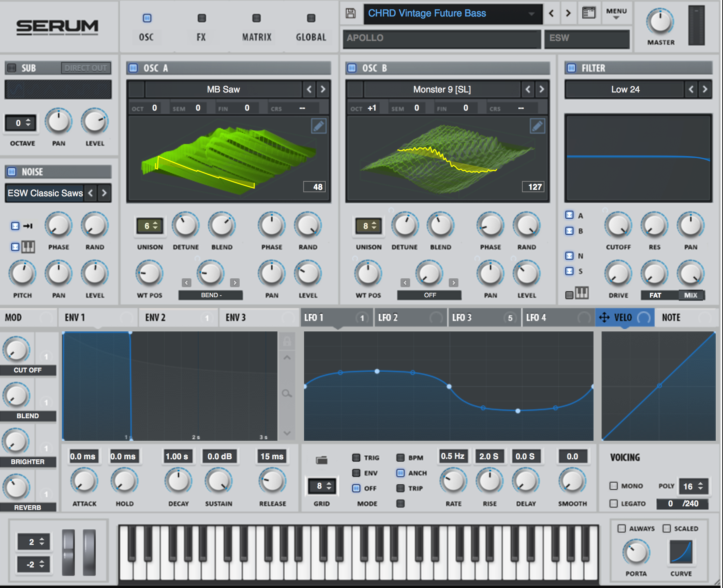The image size is (723, 588).
Task: Toggle filter keytrack piano icon
Action: coord(581,293)
